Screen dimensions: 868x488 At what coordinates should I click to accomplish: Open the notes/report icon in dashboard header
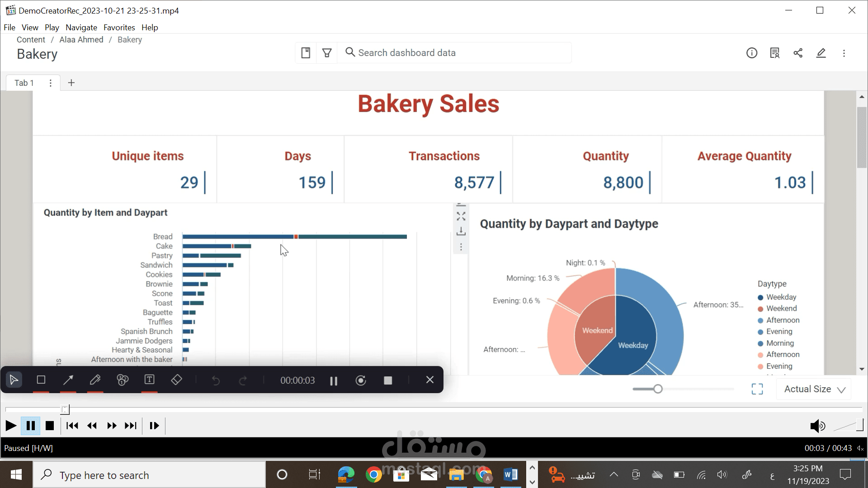tap(775, 53)
